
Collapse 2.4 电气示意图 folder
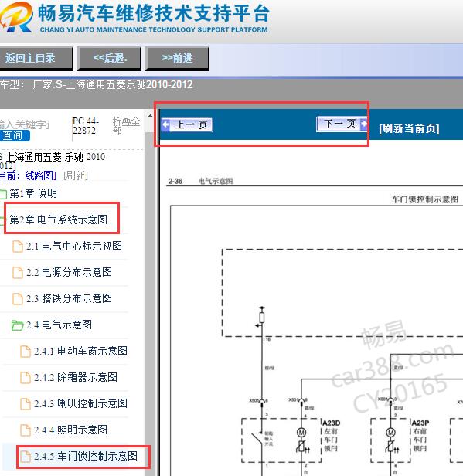click(x=59, y=325)
